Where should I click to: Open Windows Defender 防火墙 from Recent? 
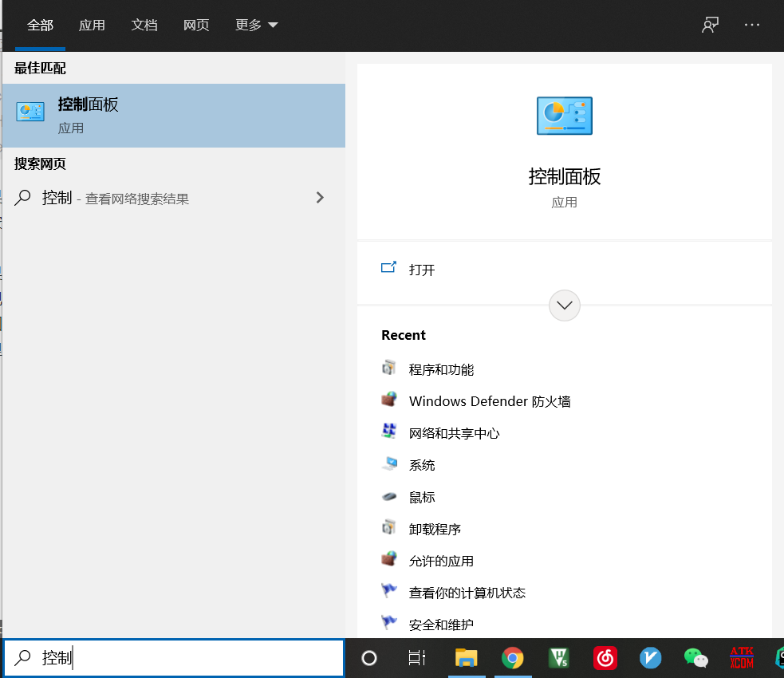[489, 401]
